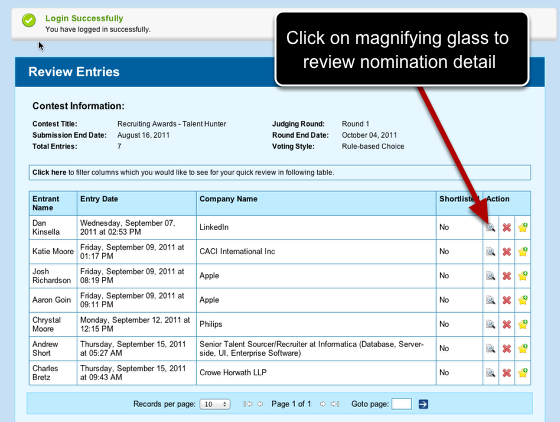This screenshot has width=560, height=422.
Task: Click the blue go arrow button
Action: 423,404
